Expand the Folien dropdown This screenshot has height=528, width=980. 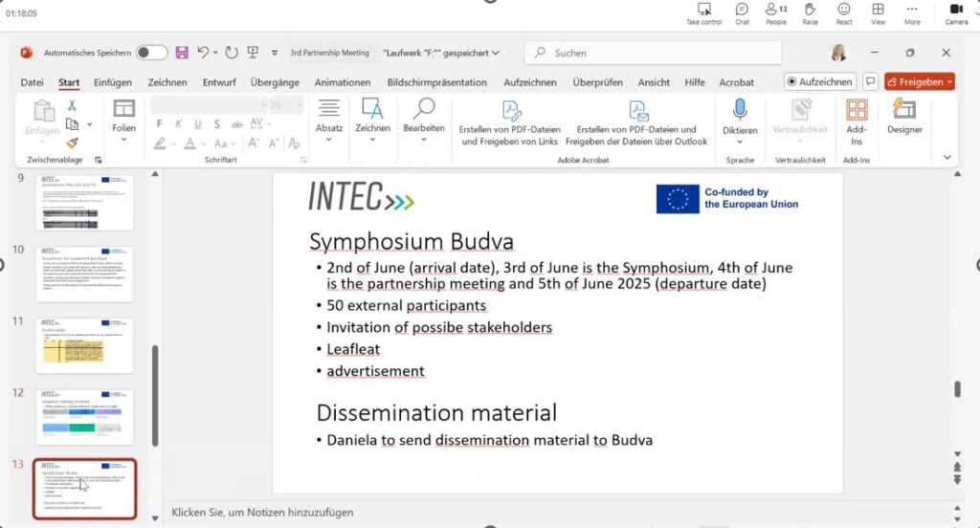(123, 140)
